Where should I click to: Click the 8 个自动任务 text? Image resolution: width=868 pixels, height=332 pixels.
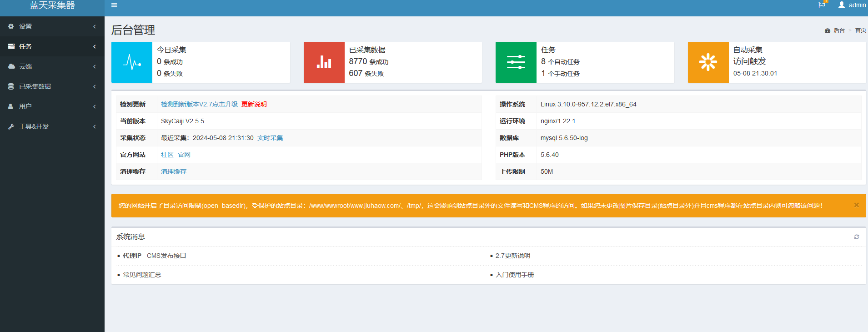[x=560, y=61]
